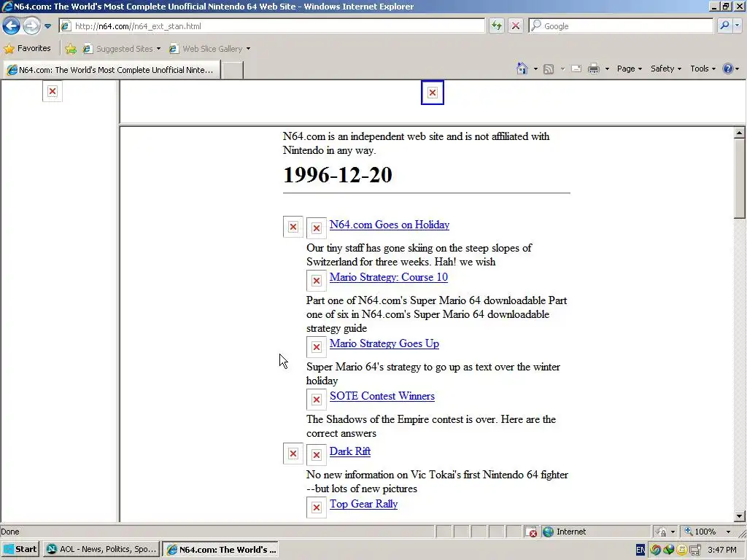Viewport: 747px width, 560px height.
Task: Click the network computers tray icon
Action: click(695, 550)
